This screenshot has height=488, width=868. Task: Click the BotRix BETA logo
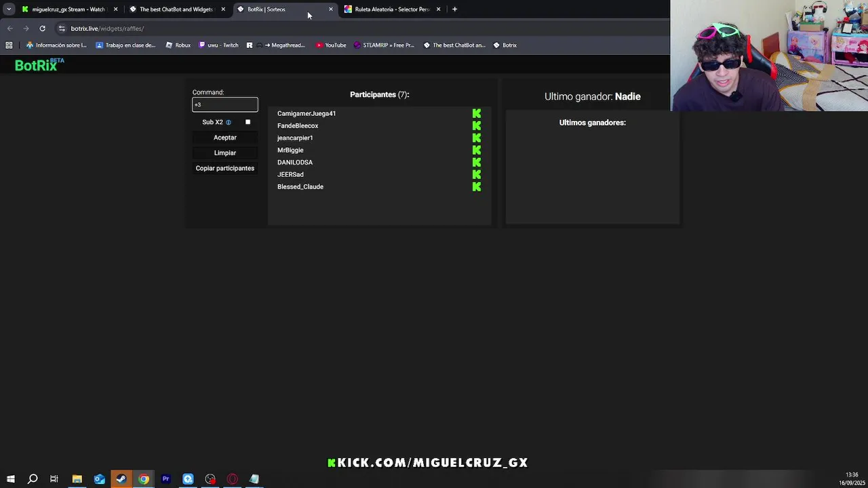coord(39,64)
